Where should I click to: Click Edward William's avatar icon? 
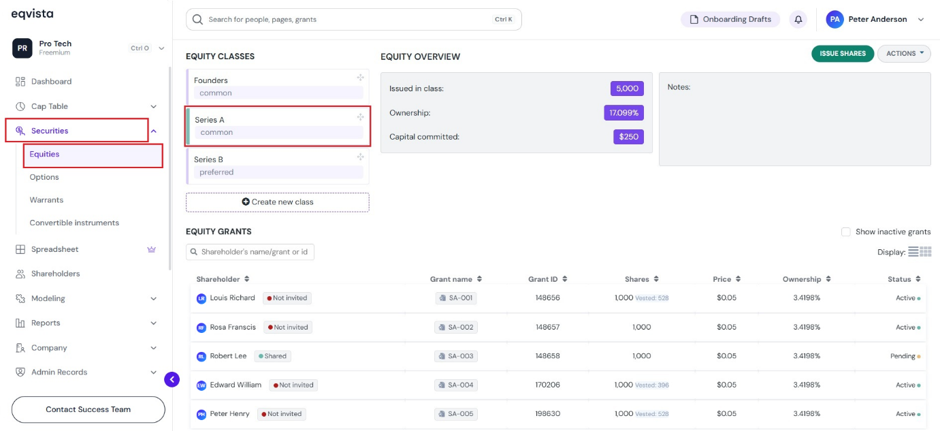point(201,385)
